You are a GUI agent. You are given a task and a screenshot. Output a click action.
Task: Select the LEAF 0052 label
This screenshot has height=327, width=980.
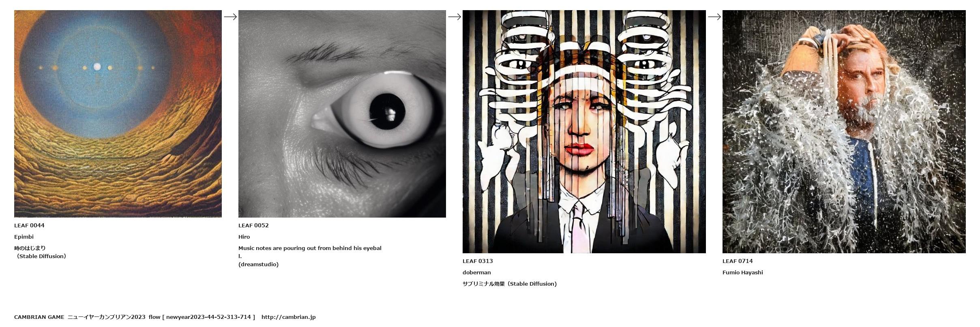[x=253, y=225]
